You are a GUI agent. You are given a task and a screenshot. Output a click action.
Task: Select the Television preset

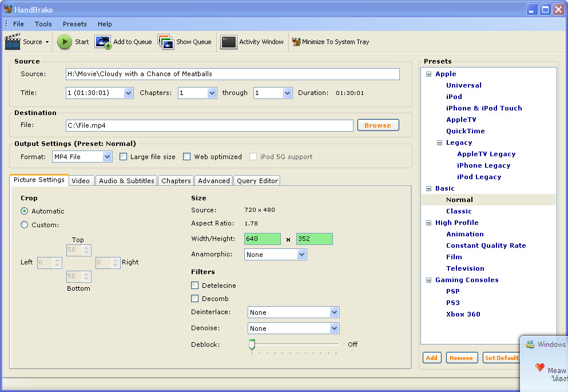pyautogui.click(x=465, y=268)
